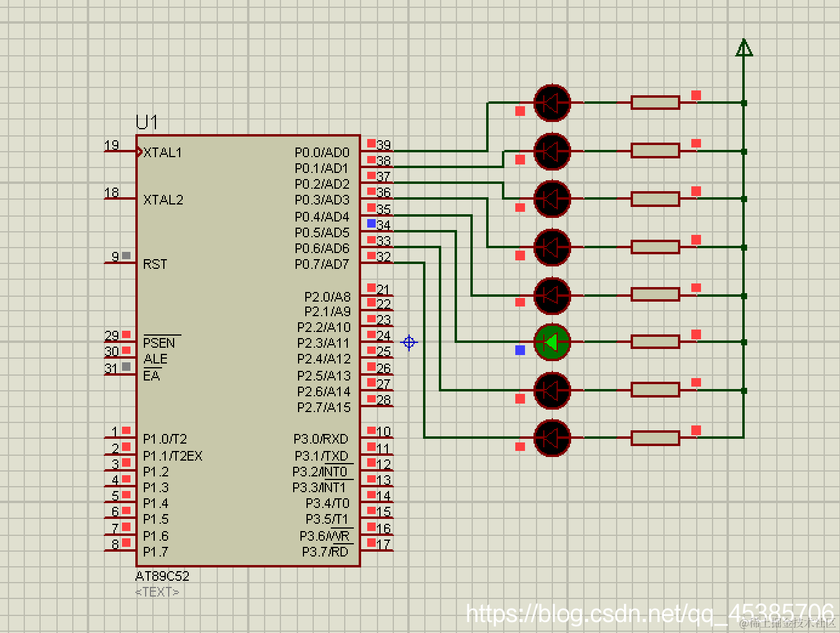
Task: Click the P2.7/A15 pin label
Action: [x=324, y=407]
